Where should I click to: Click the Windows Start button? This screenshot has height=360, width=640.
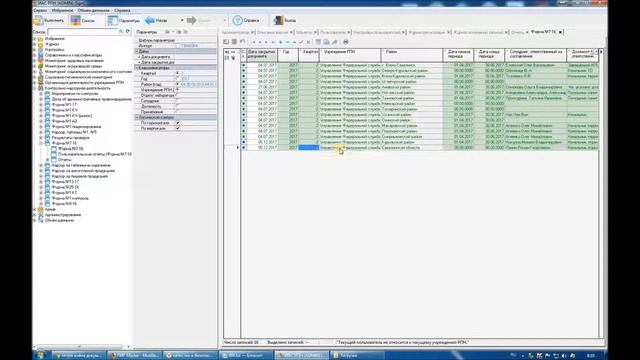tap(40, 355)
